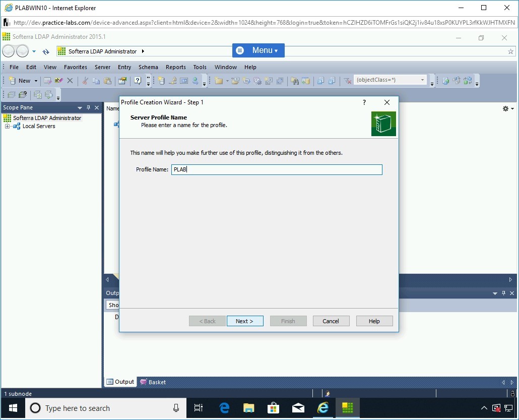Screen dimensions: 519x420
Task: Click the binoculars search icon
Action: pos(295,81)
